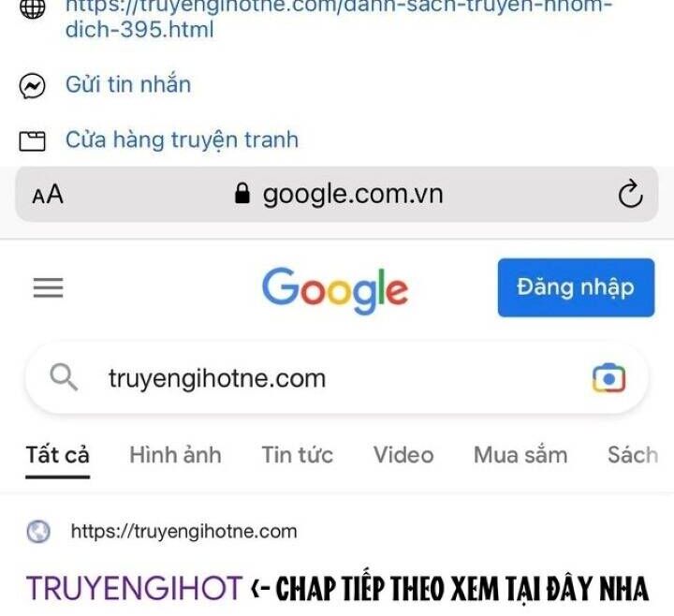The image size is (674, 616).
Task: Open the Mua sắm tab
Action: pyautogui.click(x=520, y=455)
